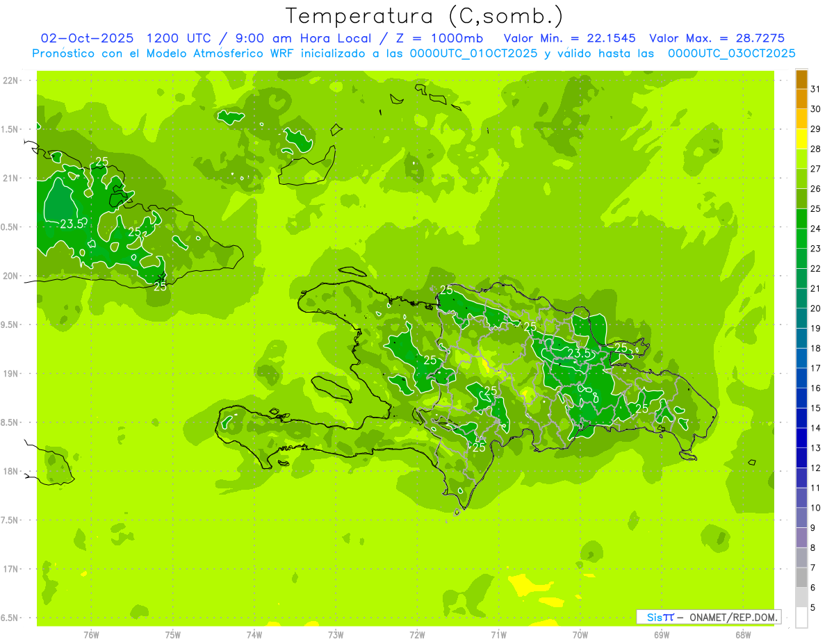Click the 23.5 contour label over Dominican Republic
Image resolution: width=834 pixels, height=644 pixels.
pyautogui.click(x=578, y=353)
